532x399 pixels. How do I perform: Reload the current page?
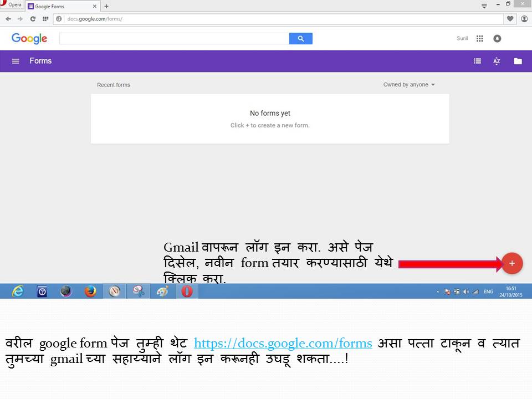click(x=33, y=19)
